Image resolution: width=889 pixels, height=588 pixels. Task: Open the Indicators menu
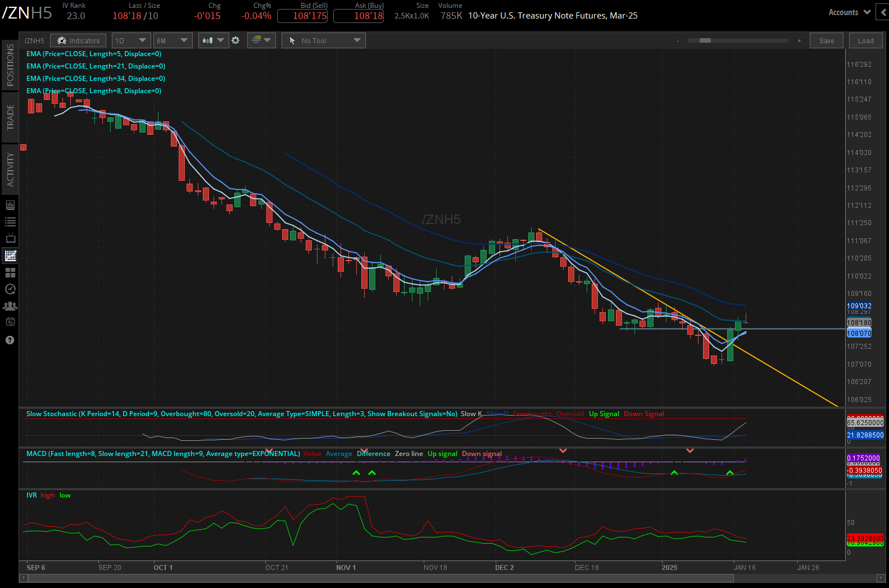coord(78,40)
